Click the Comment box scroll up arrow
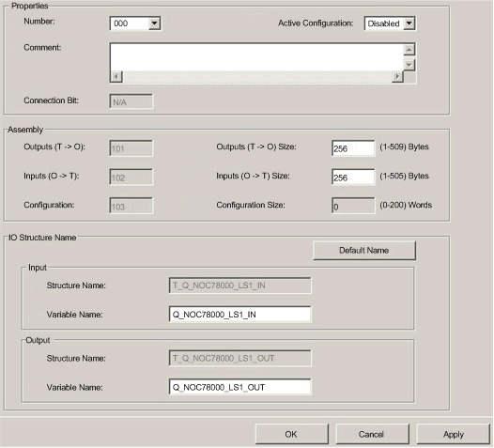Viewport: 494px width, 448px height. [x=409, y=50]
